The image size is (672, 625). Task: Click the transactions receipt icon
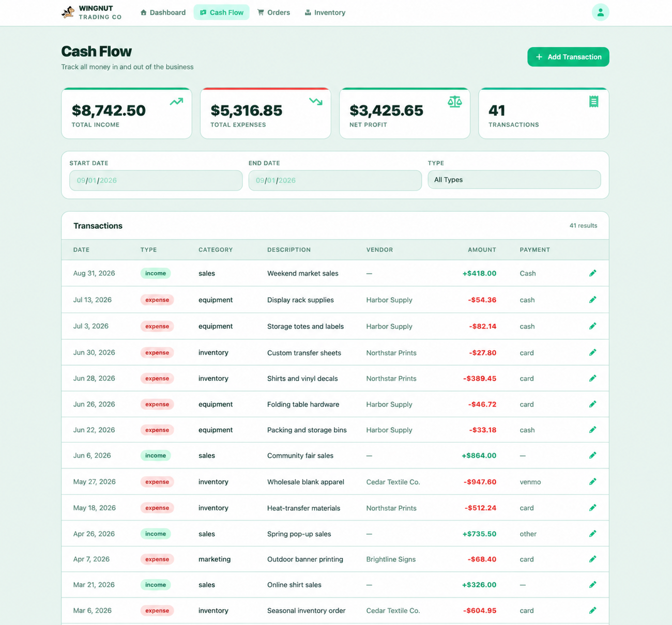(x=594, y=102)
